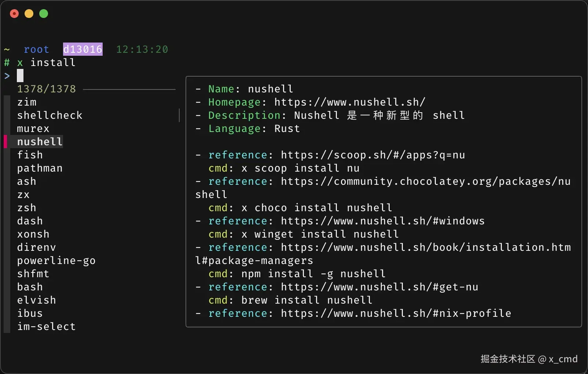
Task: Select zim at the top of the list
Action: click(26, 102)
